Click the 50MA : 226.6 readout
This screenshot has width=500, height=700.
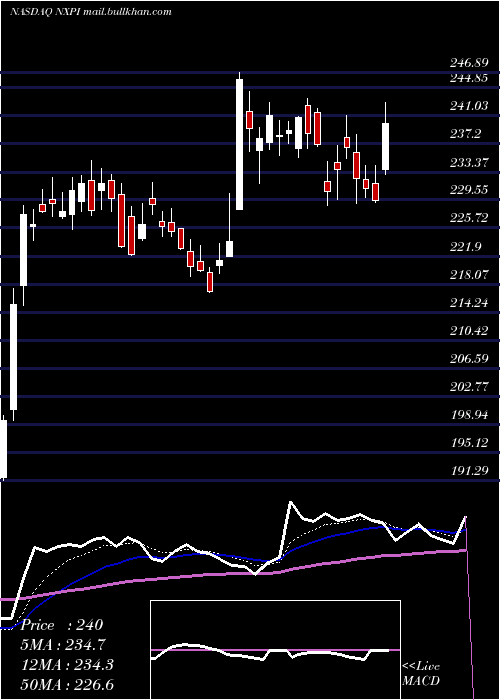coord(67,684)
